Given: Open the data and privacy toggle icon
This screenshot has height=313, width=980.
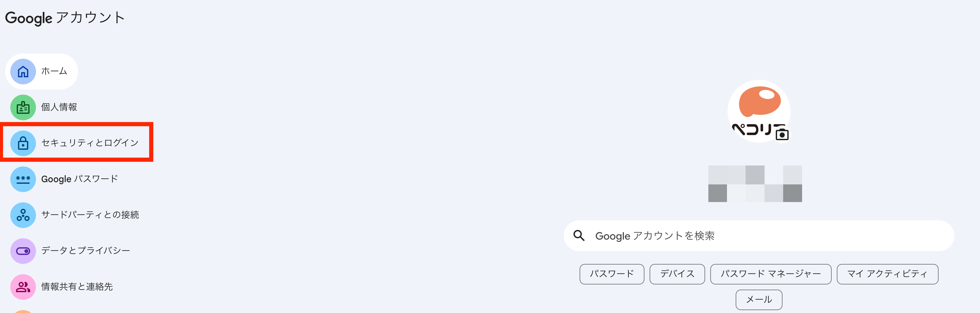Looking at the screenshot, I should click(x=23, y=251).
